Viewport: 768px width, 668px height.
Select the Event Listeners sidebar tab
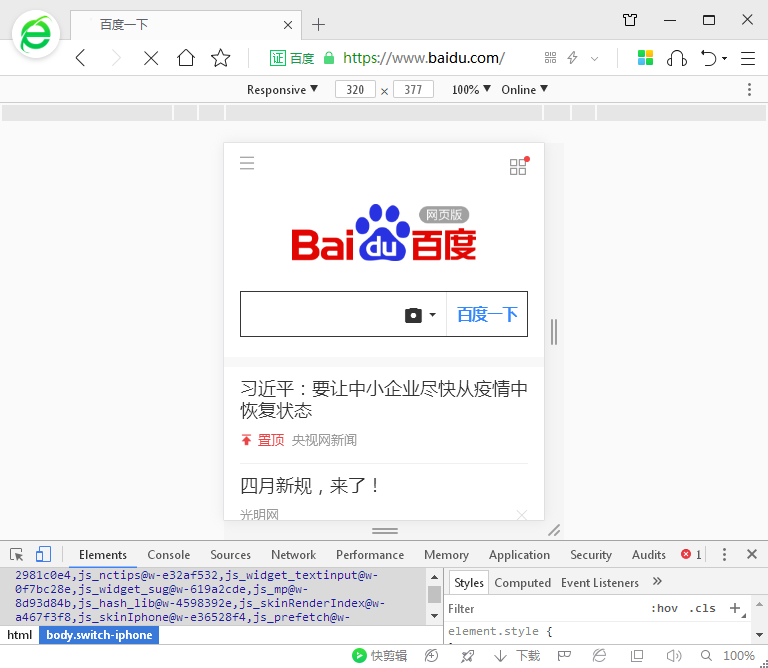pos(600,583)
